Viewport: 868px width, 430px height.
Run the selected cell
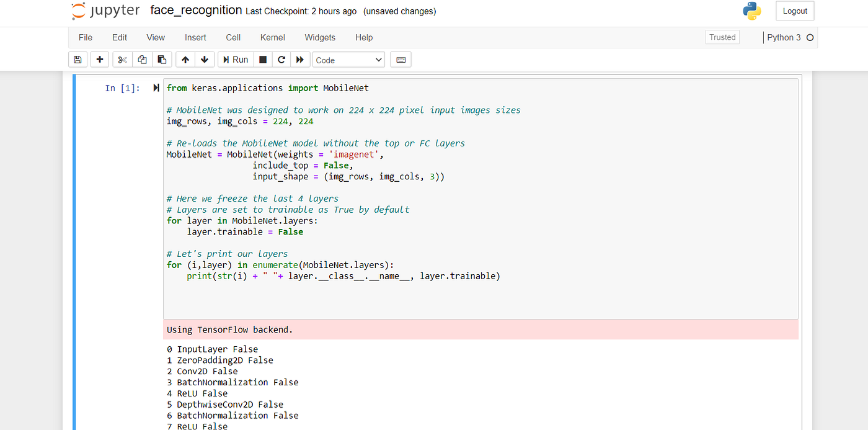pyautogui.click(x=236, y=60)
